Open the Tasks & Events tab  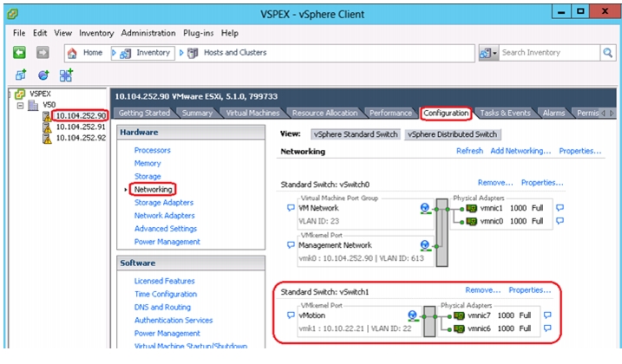(506, 114)
